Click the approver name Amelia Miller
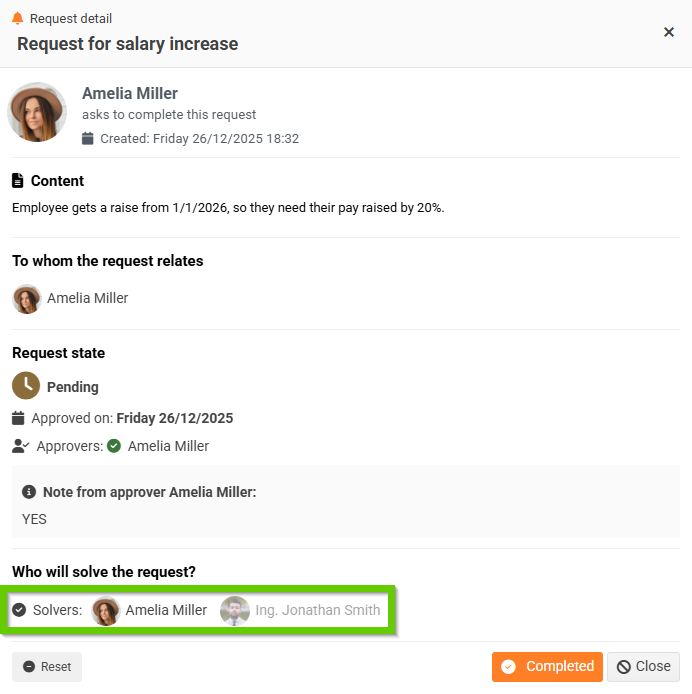This screenshot has height=694, width=692. tap(168, 446)
